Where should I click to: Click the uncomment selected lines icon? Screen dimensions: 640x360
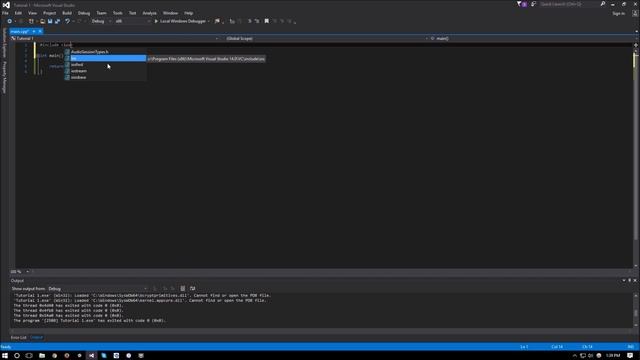point(257,21)
